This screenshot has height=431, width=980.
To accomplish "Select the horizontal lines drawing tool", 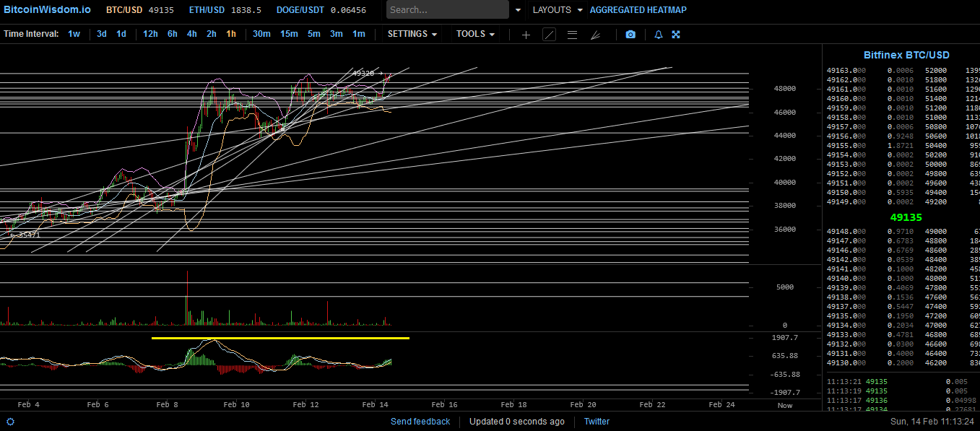I will 572,35.
